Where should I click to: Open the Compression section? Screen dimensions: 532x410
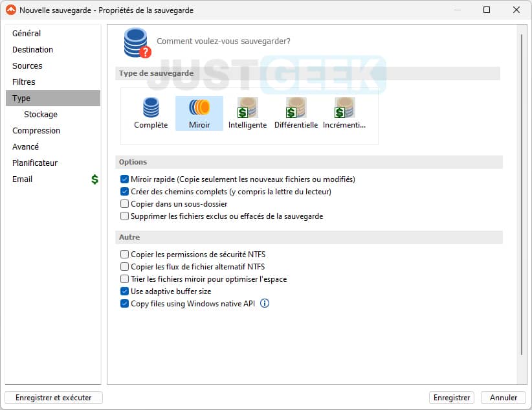click(53, 130)
